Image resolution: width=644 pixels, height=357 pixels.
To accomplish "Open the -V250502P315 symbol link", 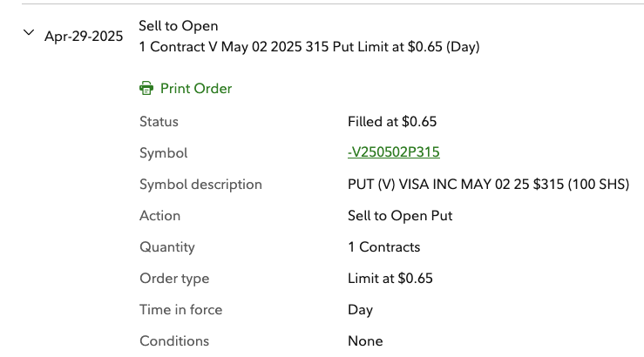I will coord(393,152).
